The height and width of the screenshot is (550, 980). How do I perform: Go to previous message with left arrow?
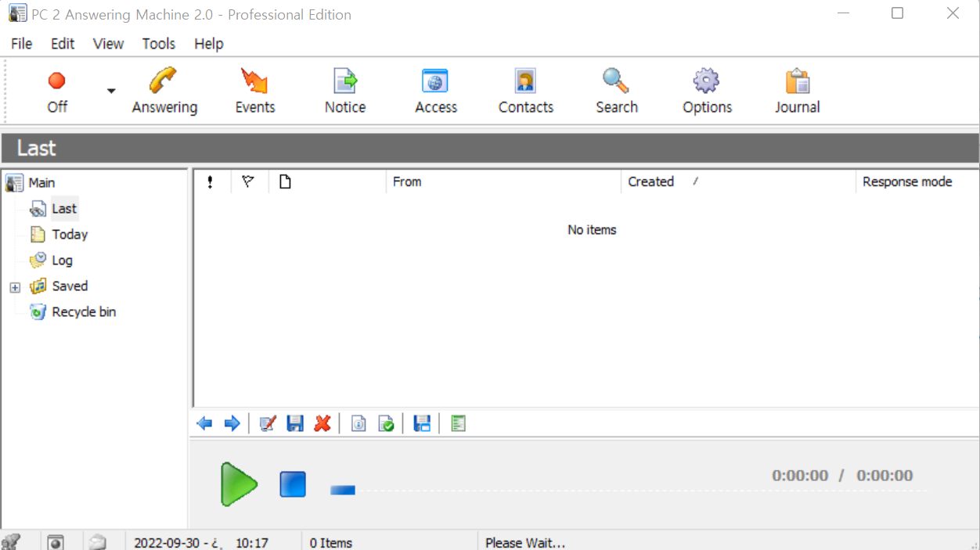click(x=205, y=423)
